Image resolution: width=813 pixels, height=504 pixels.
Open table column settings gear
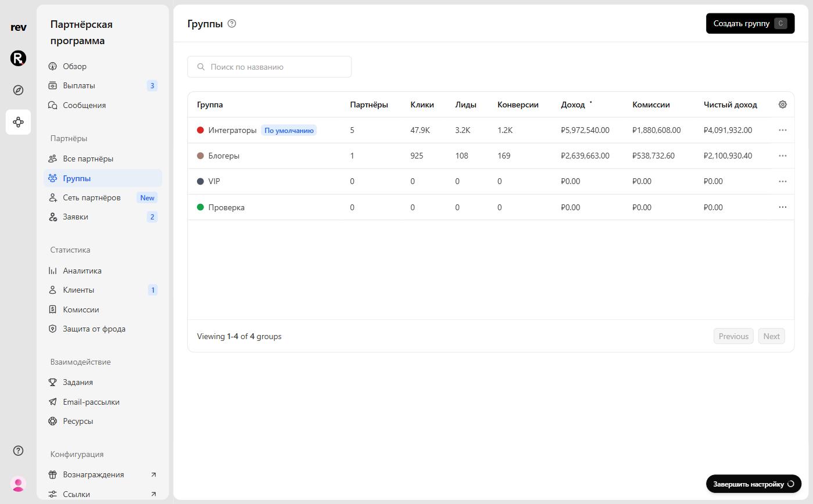click(x=783, y=105)
